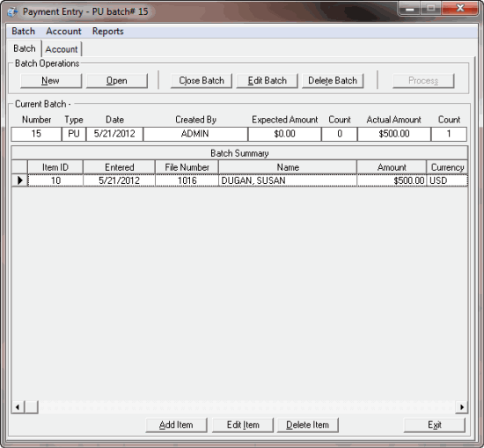The height and width of the screenshot is (448, 484).
Task: Click the Process button
Action: pyautogui.click(x=423, y=81)
